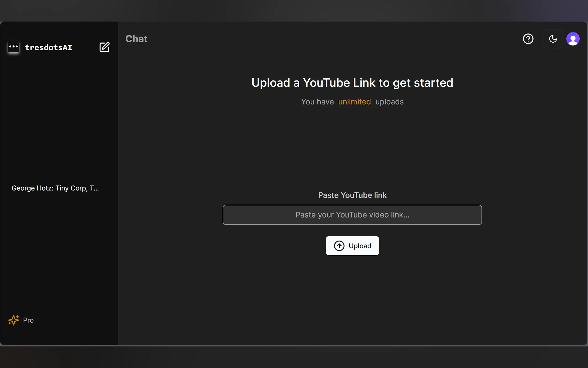Screen dimensions: 588x368
Task: Click the "Upload" text label inside the button
Action: click(360, 246)
